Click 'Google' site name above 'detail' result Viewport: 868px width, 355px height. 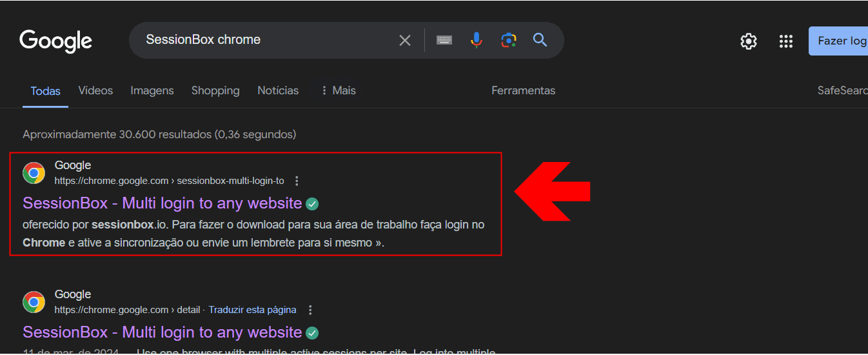click(73, 294)
